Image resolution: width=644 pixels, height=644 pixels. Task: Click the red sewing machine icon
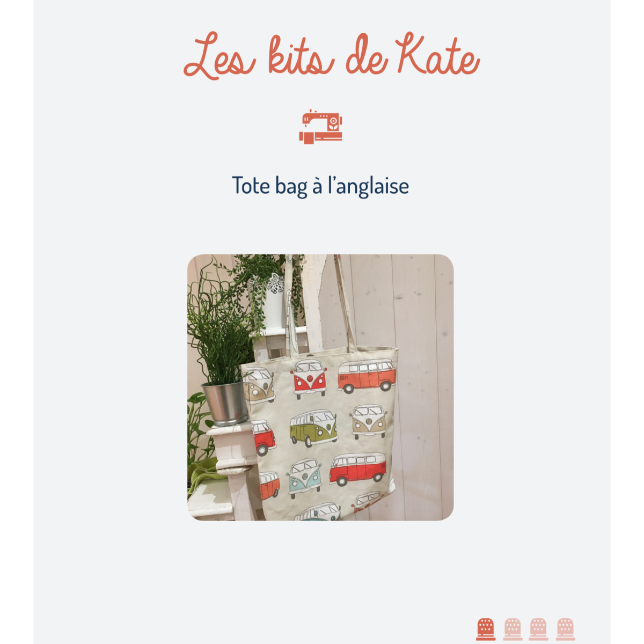[x=320, y=127]
